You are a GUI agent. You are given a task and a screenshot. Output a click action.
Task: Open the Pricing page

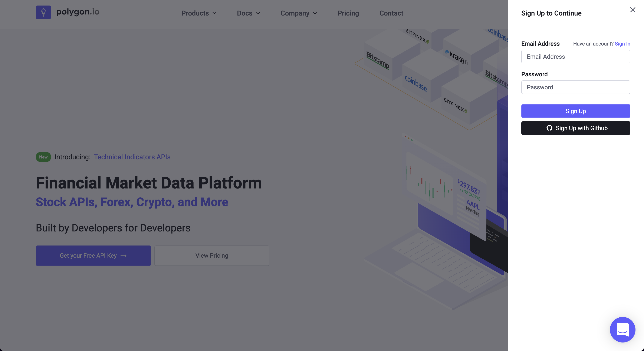pyautogui.click(x=348, y=13)
